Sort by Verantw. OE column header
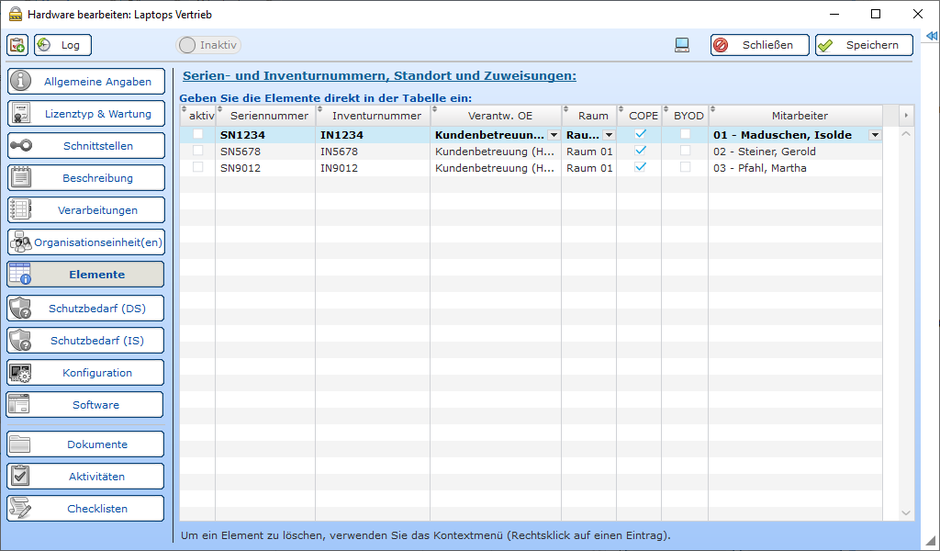The height and width of the screenshot is (551, 940). click(x=496, y=116)
